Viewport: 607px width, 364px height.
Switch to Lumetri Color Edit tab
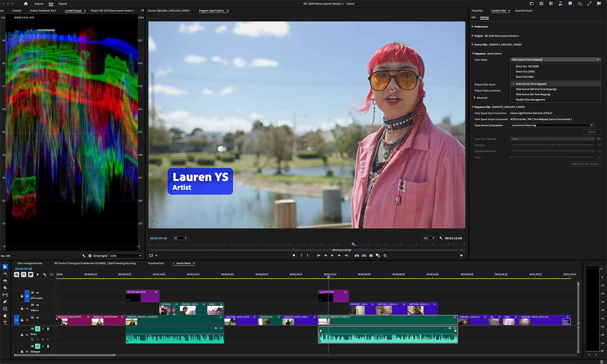click(473, 17)
